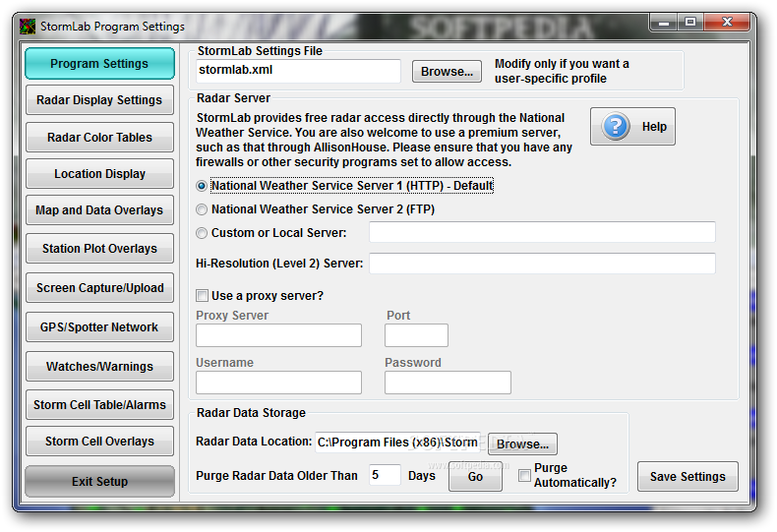The height and width of the screenshot is (532, 777).
Task: Click the Password input field
Action: 448,383
